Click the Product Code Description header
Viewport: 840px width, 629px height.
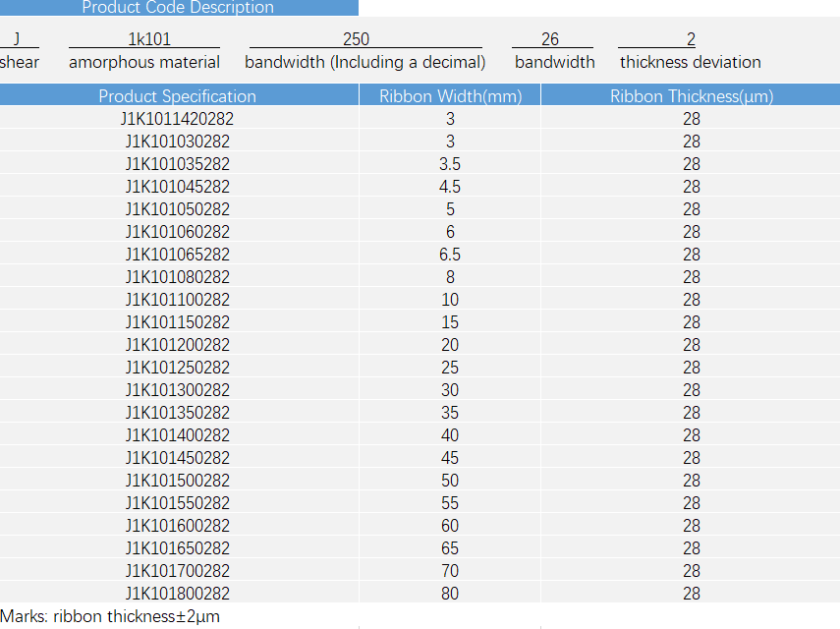click(178, 8)
